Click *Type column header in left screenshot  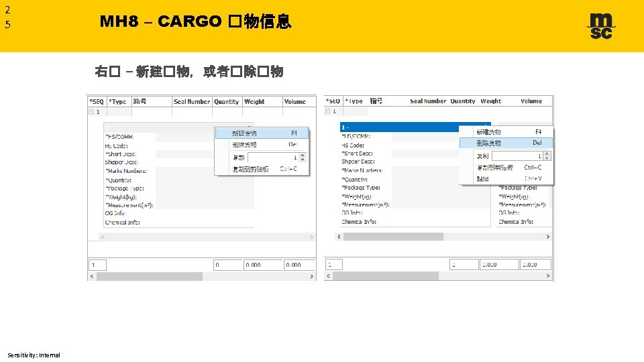click(x=119, y=101)
